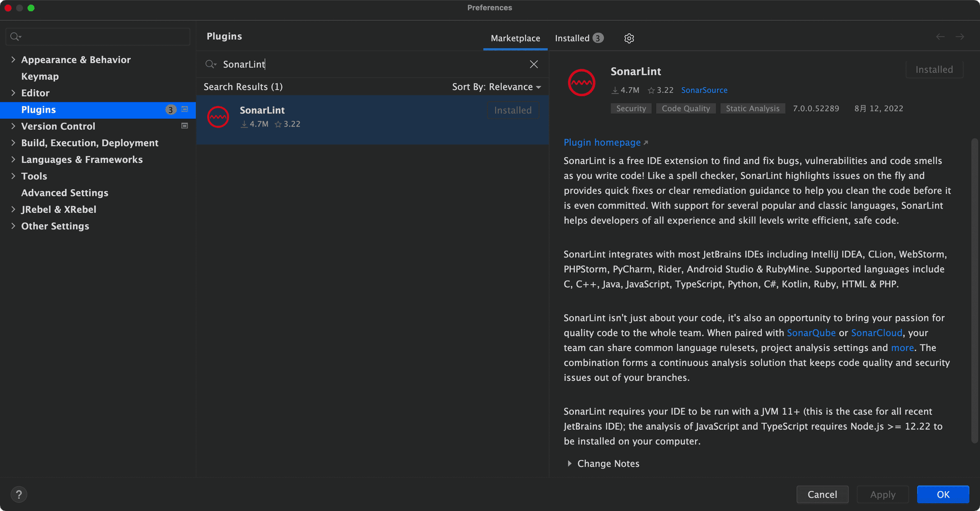Click the SonarLint logo in search results

click(x=218, y=117)
